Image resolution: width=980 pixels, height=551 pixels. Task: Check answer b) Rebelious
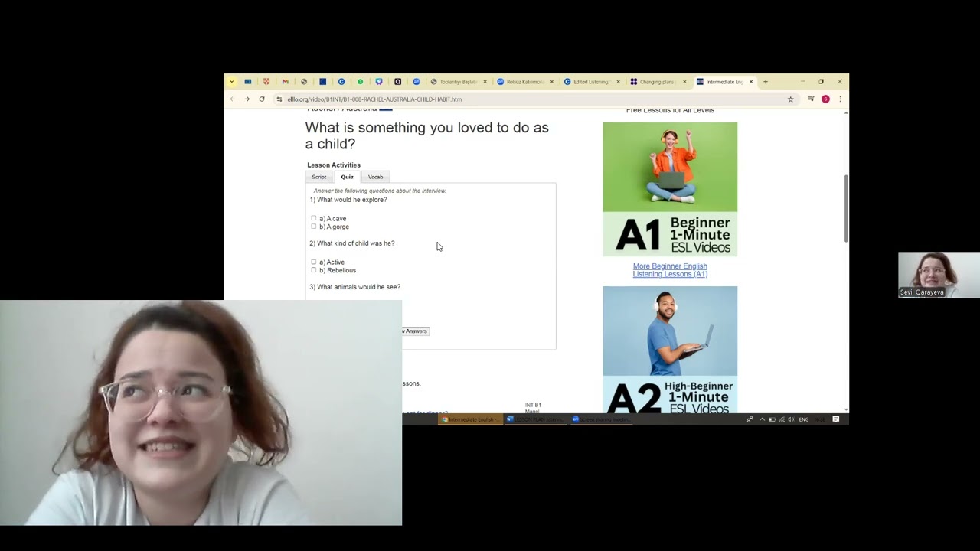tap(313, 270)
